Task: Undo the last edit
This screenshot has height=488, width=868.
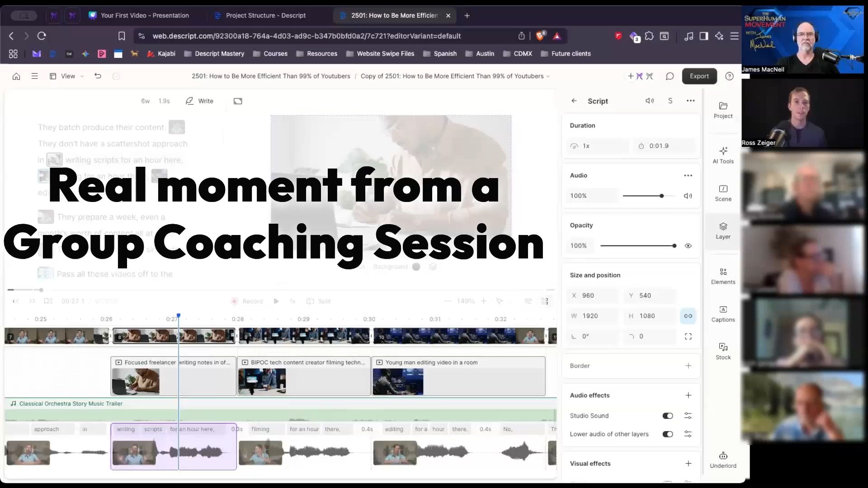Action: click(98, 76)
